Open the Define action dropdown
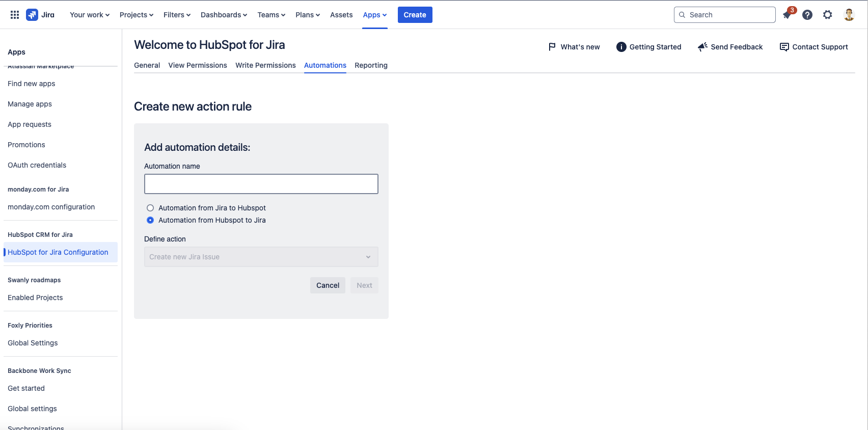The width and height of the screenshot is (868, 430). click(261, 257)
